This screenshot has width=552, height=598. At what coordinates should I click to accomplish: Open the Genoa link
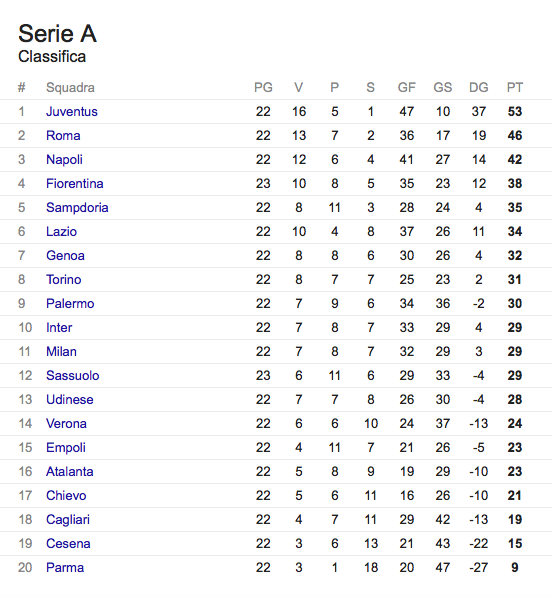pyautogui.click(x=65, y=256)
